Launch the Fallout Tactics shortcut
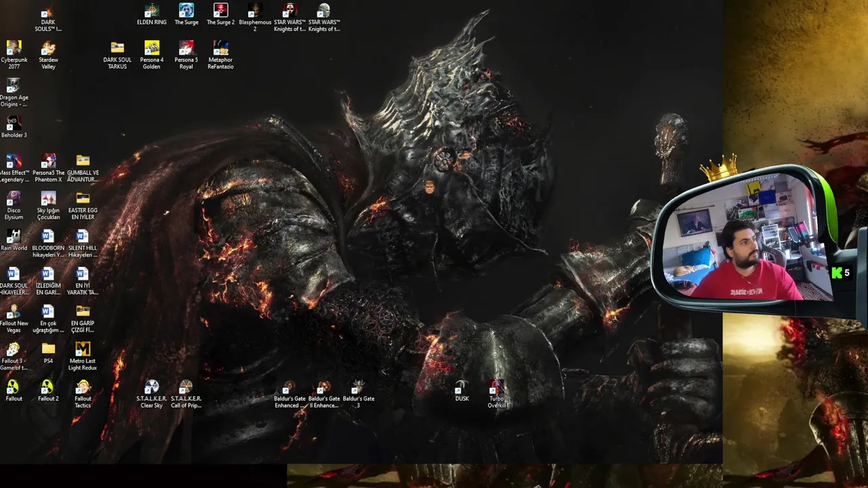The image size is (868, 488). [x=83, y=394]
